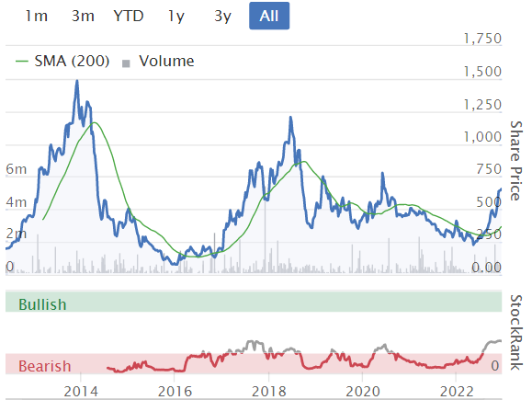Click the StockRank axis title
Screen dimensions: 532x400
click(x=516, y=333)
